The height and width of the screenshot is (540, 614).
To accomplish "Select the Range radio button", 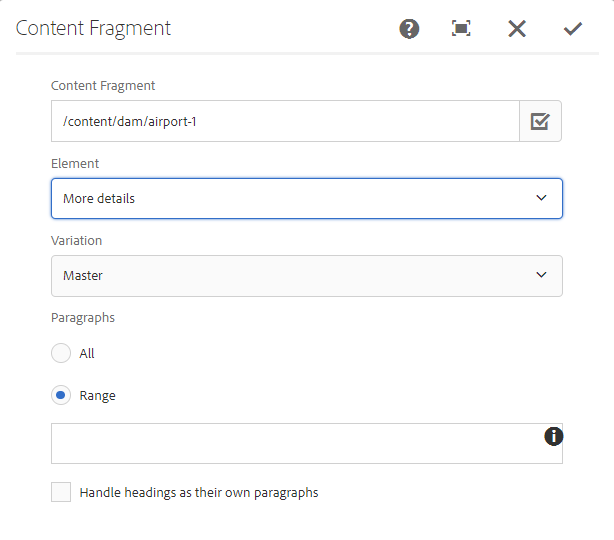I will pos(61,395).
